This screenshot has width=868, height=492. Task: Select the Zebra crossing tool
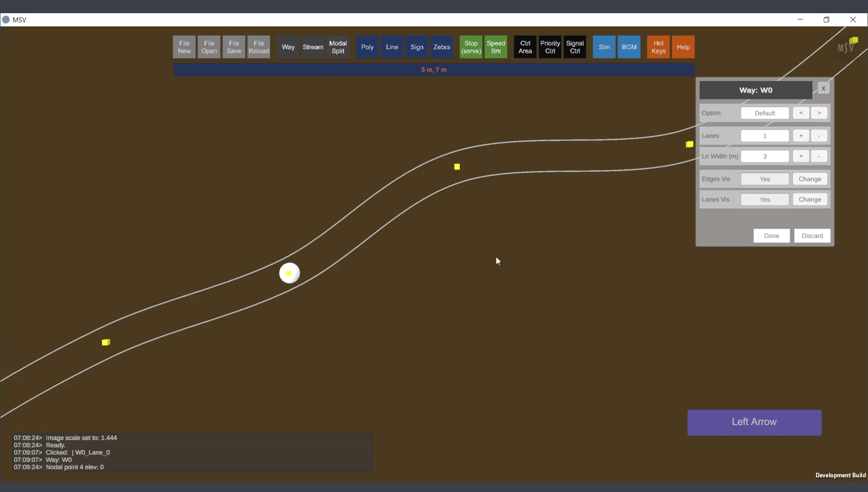441,47
